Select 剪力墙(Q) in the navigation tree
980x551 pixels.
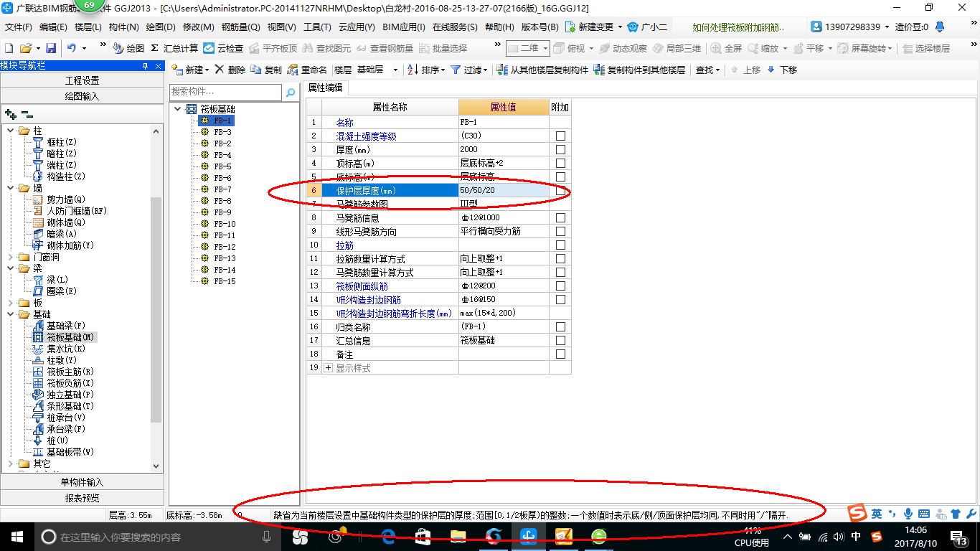click(x=60, y=199)
